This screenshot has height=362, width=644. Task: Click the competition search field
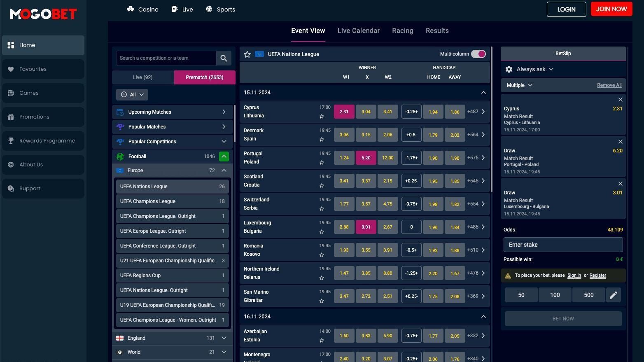pos(166,58)
